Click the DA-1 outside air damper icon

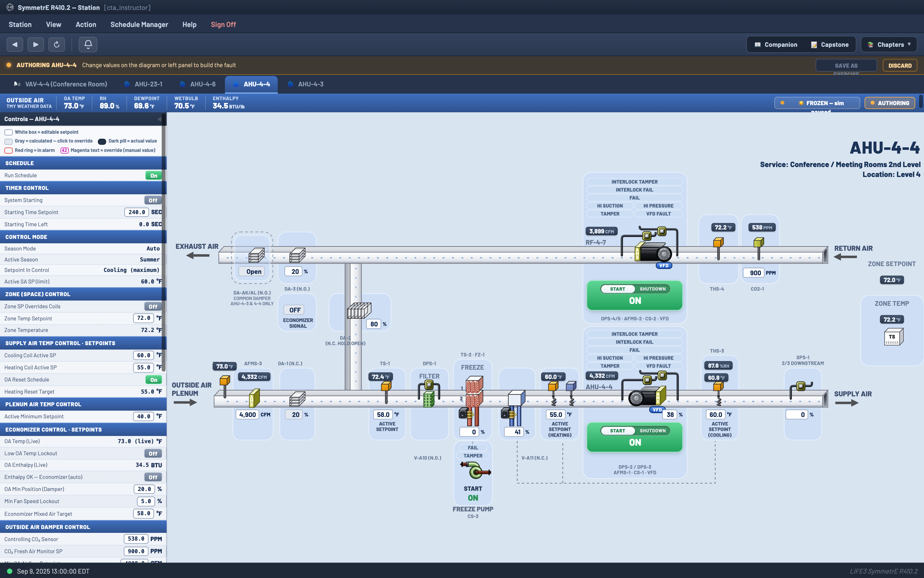coord(297,399)
